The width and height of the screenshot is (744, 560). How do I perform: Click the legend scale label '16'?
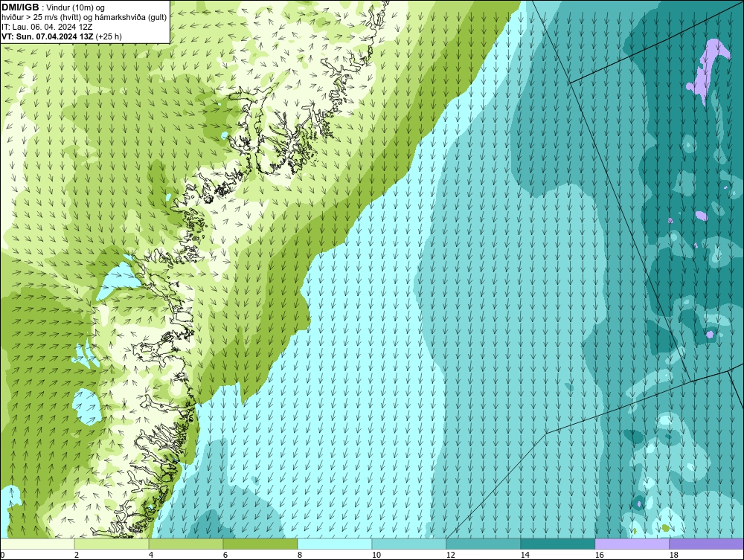[x=599, y=555]
